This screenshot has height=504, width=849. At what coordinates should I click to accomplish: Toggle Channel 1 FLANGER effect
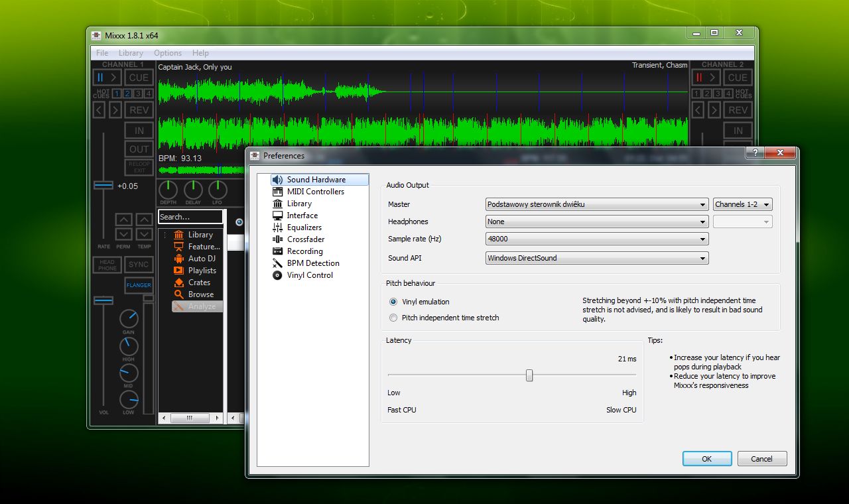(139, 285)
